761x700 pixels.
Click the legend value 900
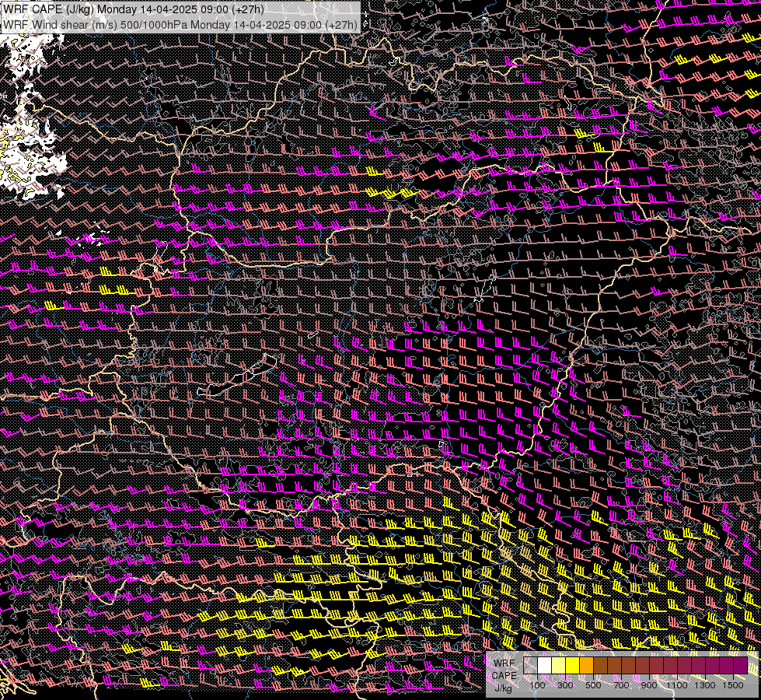pos(649,685)
